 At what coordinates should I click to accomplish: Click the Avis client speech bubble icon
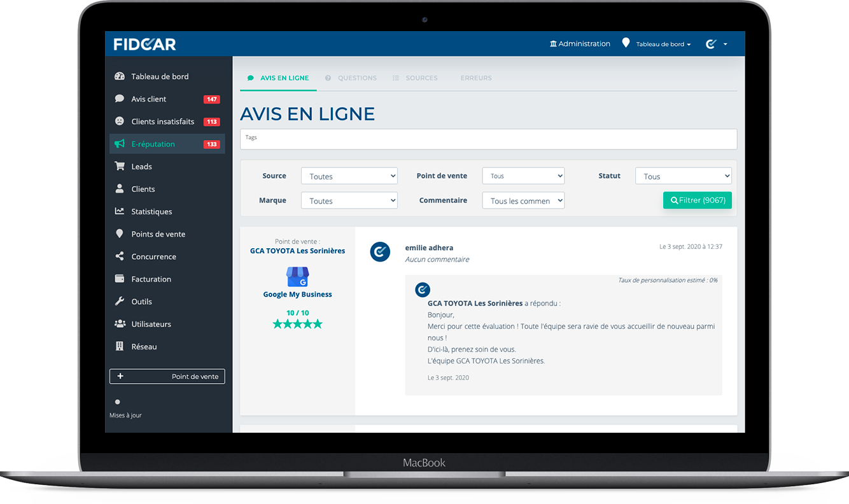pos(120,99)
